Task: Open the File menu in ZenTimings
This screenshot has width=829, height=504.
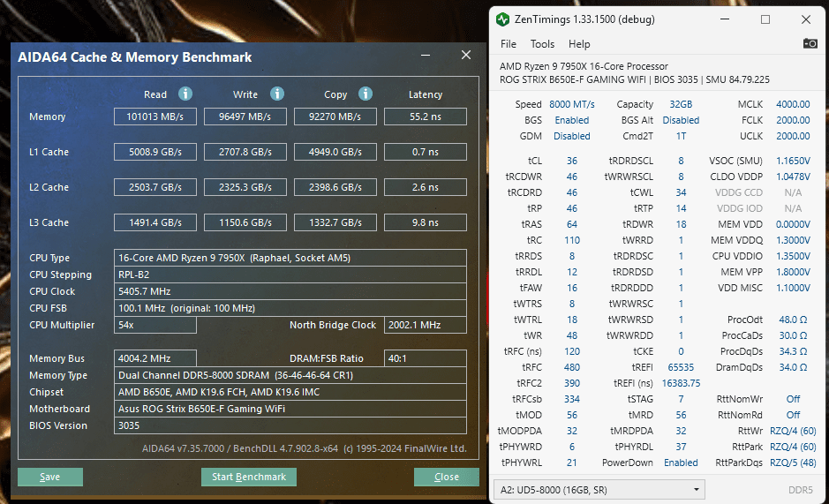Action: (x=508, y=44)
